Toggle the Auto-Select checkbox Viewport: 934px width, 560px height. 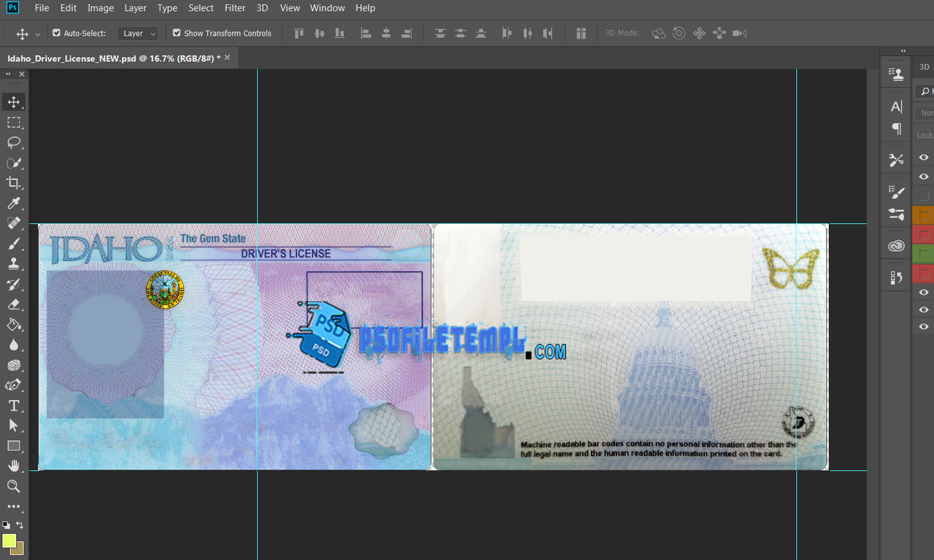click(x=57, y=33)
